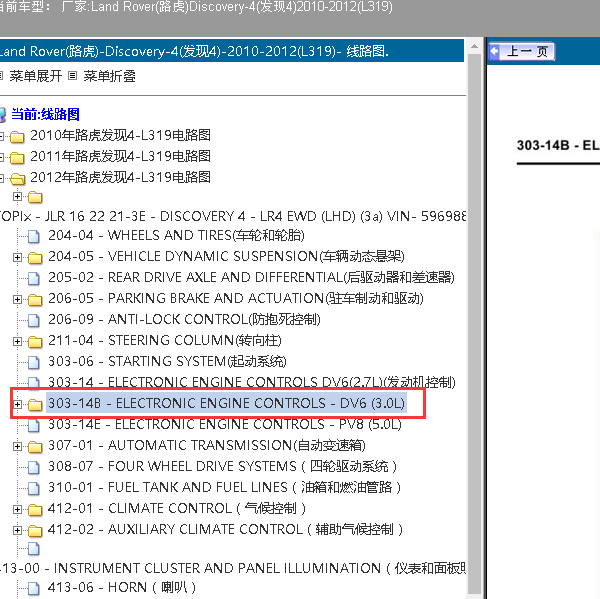Click folder icon of 307-01 AUTOMATIC TRANSMISSION
This screenshot has height=599, width=600.
(35, 447)
